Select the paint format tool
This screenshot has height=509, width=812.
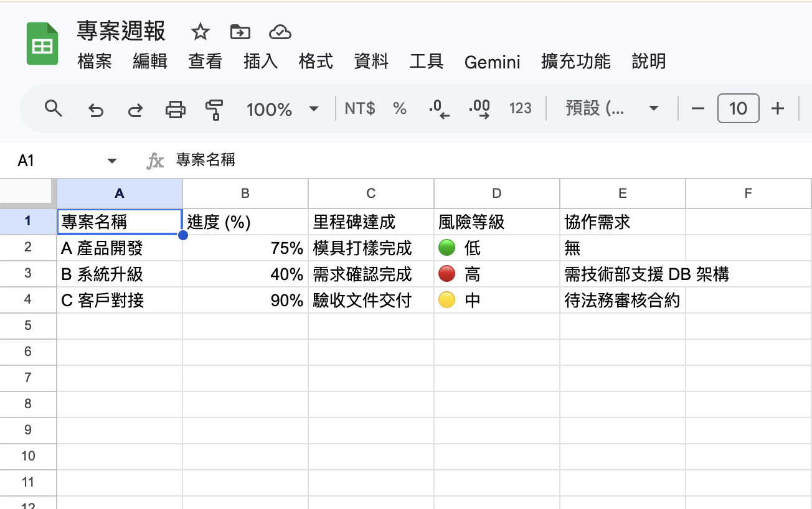pyautogui.click(x=214, y=108)
